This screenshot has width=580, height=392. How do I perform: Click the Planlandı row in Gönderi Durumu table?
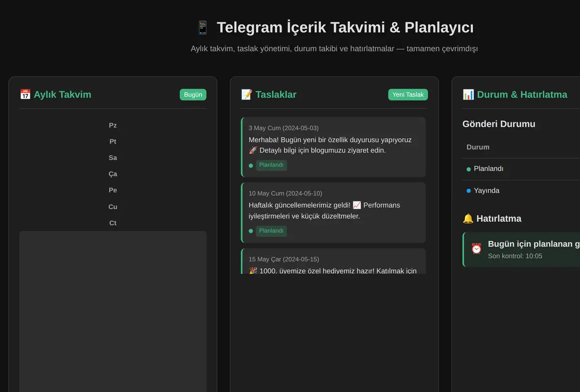pos(521,169)
